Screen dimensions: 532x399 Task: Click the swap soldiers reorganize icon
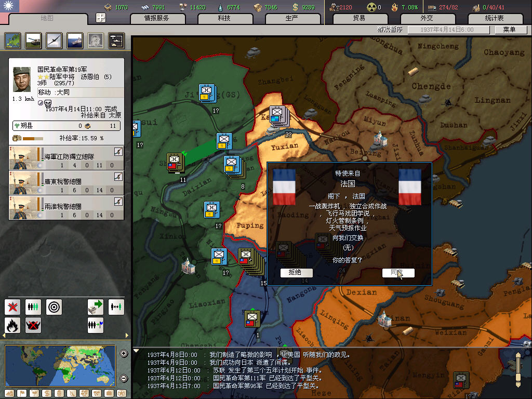(x=116, y=307)
